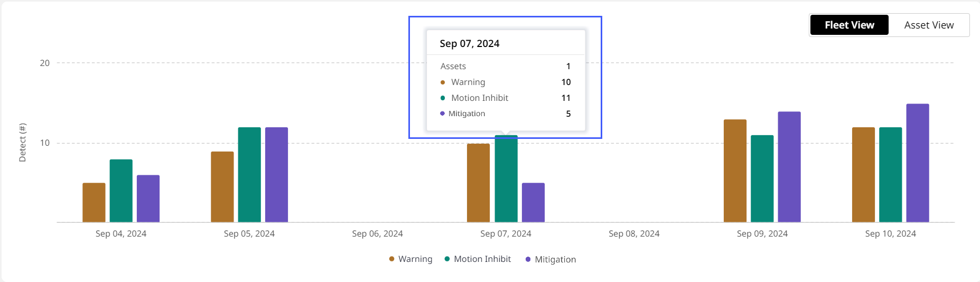Click the Sep 07 Motion Inhibit bar
Screen dimensions: 980x282
click(506, 180)
